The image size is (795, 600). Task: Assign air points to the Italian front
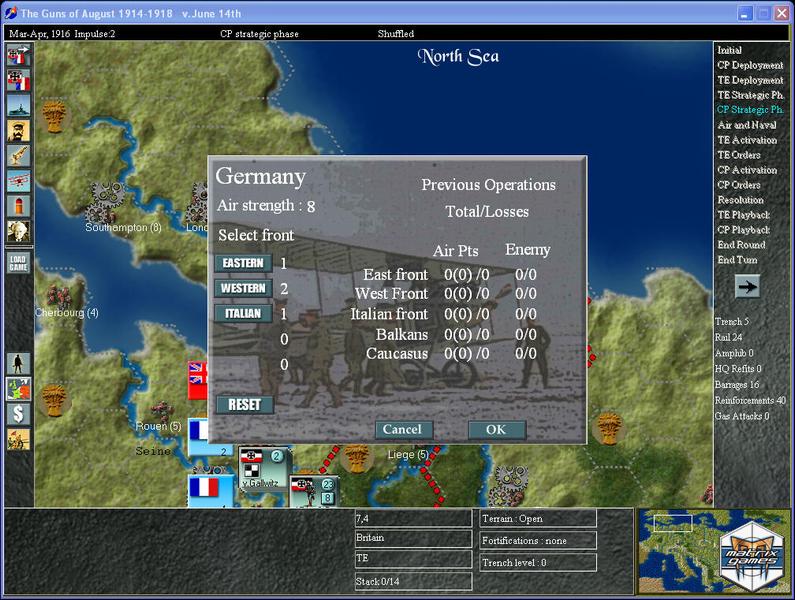point(243,313)
